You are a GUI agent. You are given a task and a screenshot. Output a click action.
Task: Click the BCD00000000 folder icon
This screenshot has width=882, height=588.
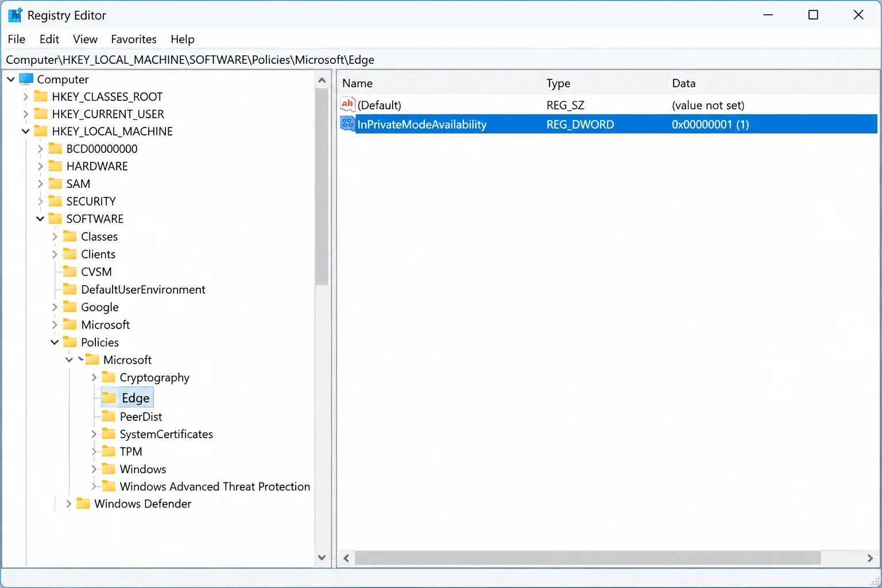coord(55,149)
